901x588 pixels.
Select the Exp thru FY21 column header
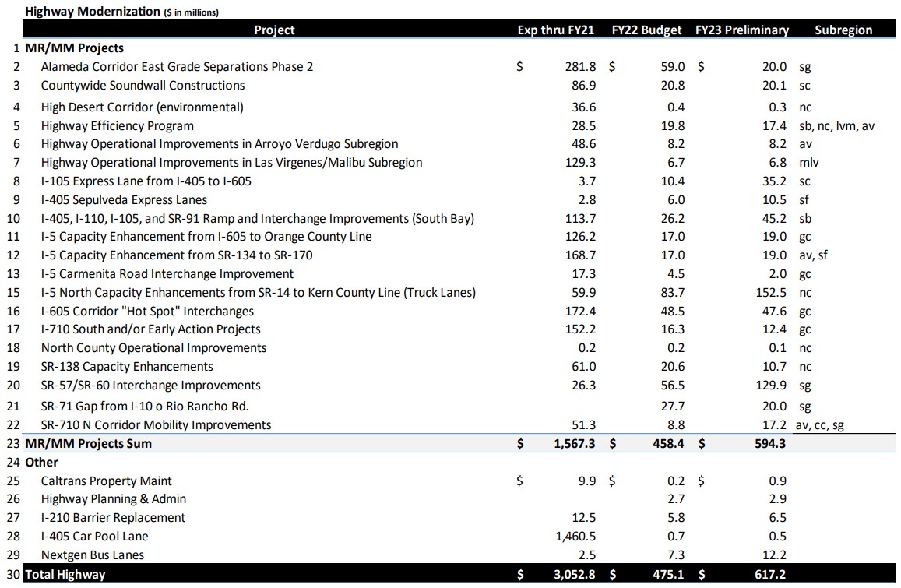click(556, 30)
